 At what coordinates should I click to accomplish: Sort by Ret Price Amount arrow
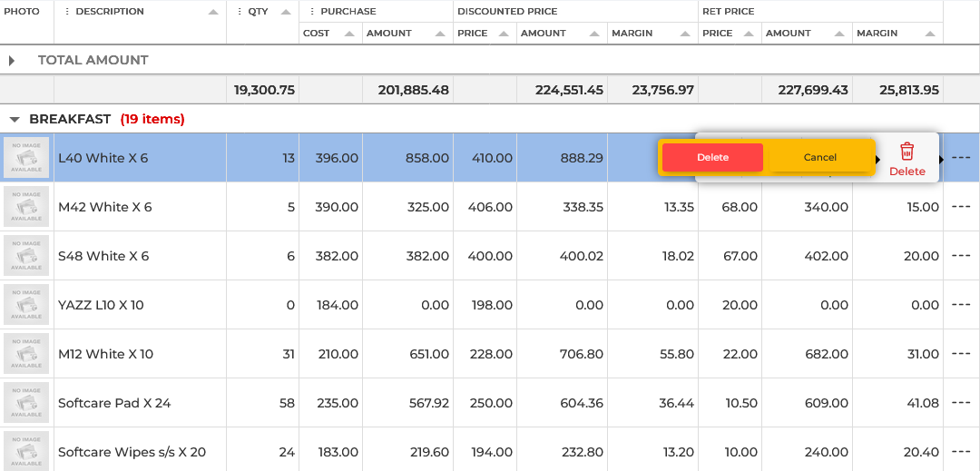[839, 34]
